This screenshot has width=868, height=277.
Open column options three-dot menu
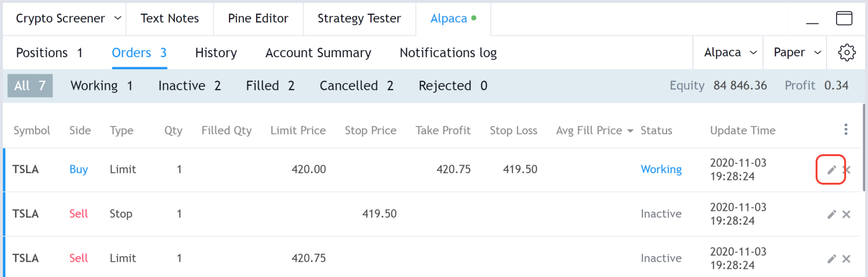pyautogui.click(x=846, y=129)
